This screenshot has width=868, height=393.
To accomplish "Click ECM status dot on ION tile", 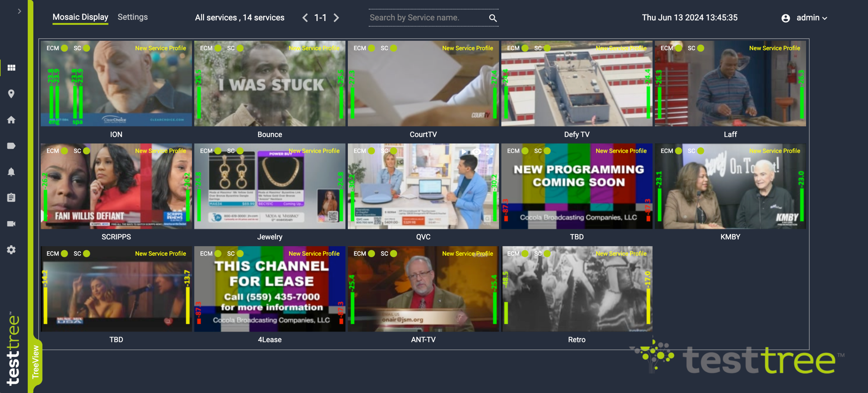I will click(64, 48).
